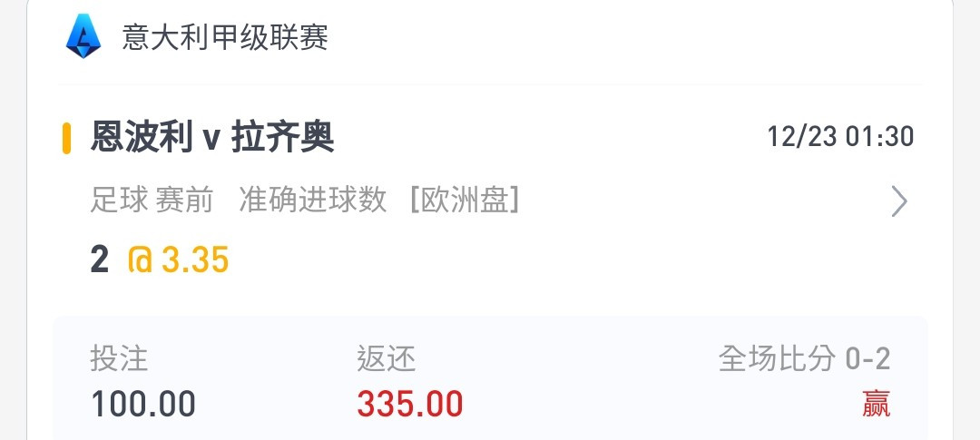Click the 全场比分 0-2 final score
The height and width of the screenshot is (440, 980).
804,358
